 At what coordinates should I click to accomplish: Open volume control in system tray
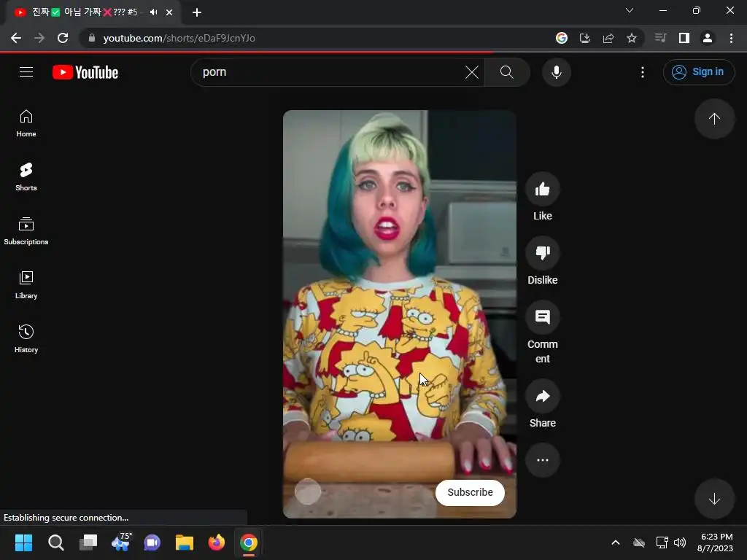(x=680, y=542)
